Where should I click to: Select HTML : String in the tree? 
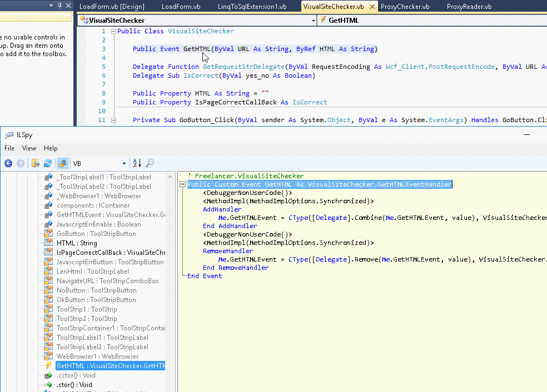pos(77,243)
